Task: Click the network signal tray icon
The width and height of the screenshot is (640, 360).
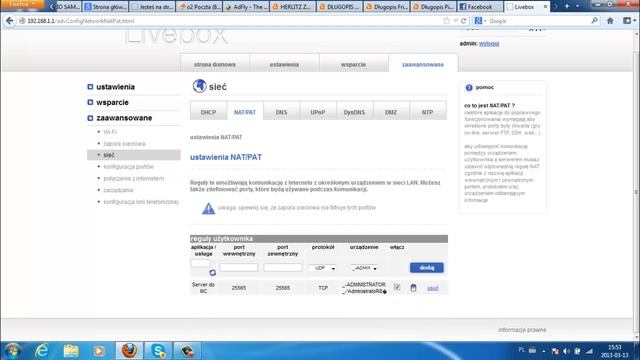Action: 589,351
